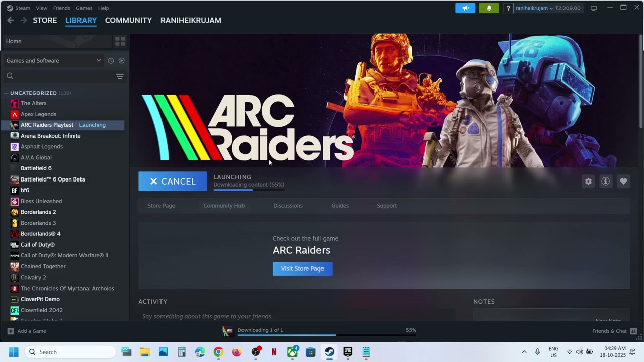Click The Alters game icon
Screen dimensions: 644x362
point(15,103)
